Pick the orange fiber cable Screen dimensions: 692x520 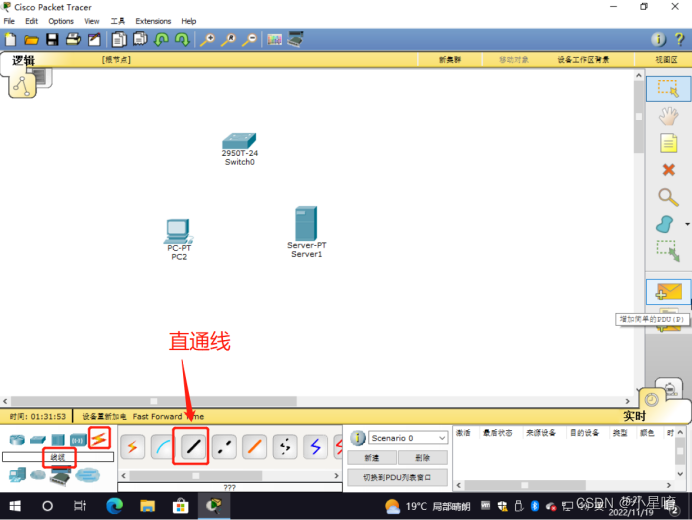pyautogui.click(x=255, y=447)
